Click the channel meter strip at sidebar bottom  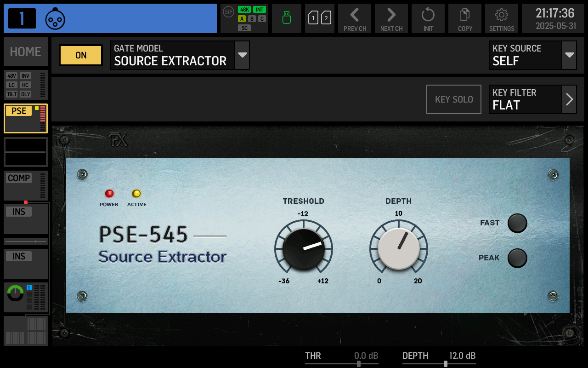[25, 330]
